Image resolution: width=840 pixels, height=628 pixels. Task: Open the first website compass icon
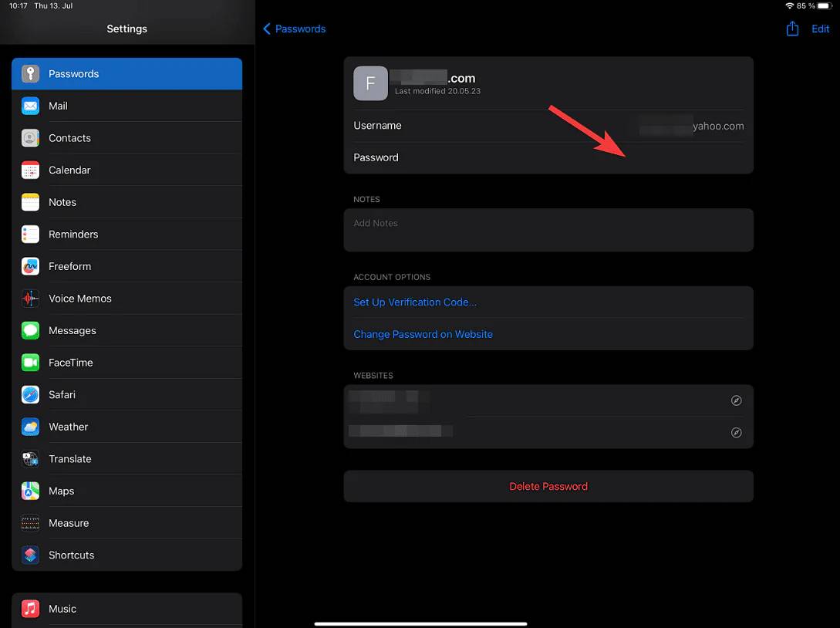[736, 400]
